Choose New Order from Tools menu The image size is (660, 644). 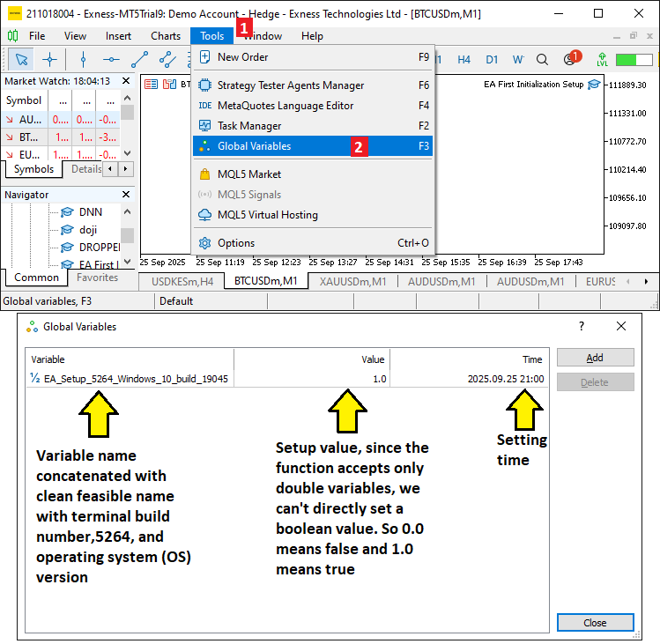(312, 57)
